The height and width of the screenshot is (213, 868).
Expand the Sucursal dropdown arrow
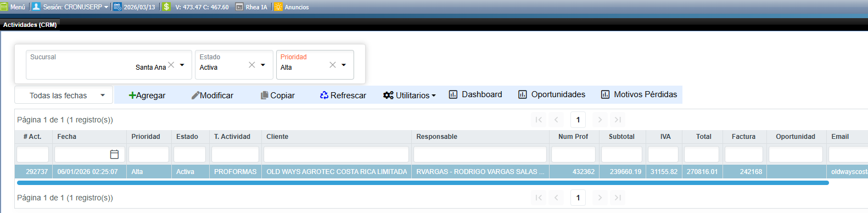click(182, 65)
